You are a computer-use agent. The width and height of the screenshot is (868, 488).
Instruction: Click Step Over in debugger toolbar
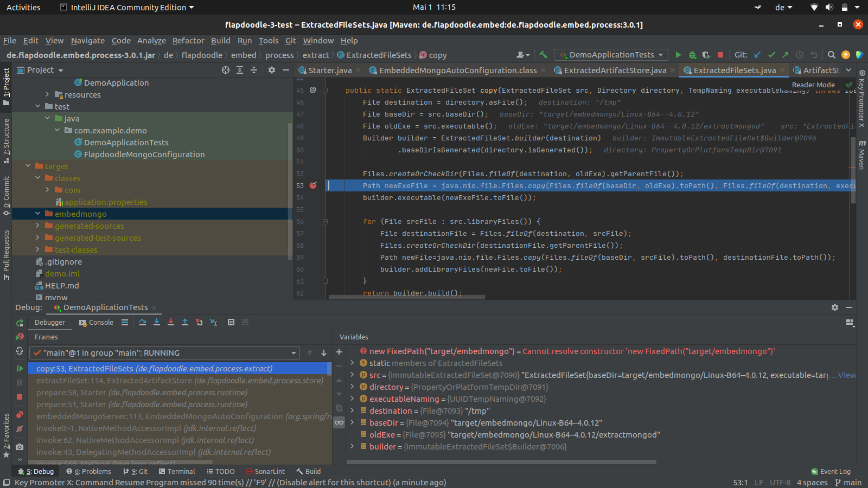(142, 322)
